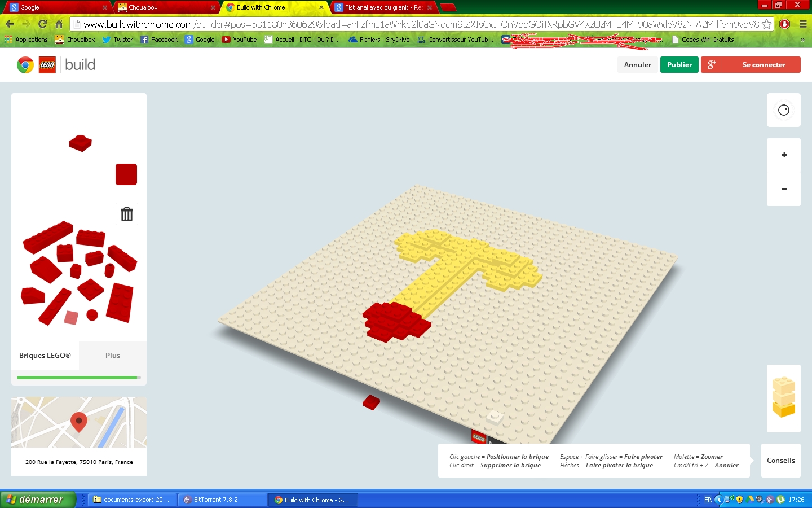Open the Conseils tips panel
Image resolution: width=812 pixels, height=508 pixels.
[x=780, y=461]
